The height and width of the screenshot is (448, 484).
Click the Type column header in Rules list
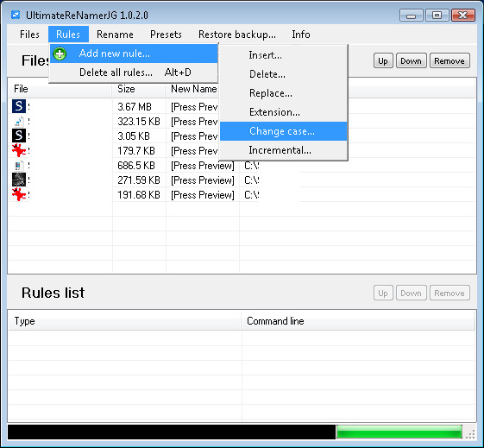[125, 321]
